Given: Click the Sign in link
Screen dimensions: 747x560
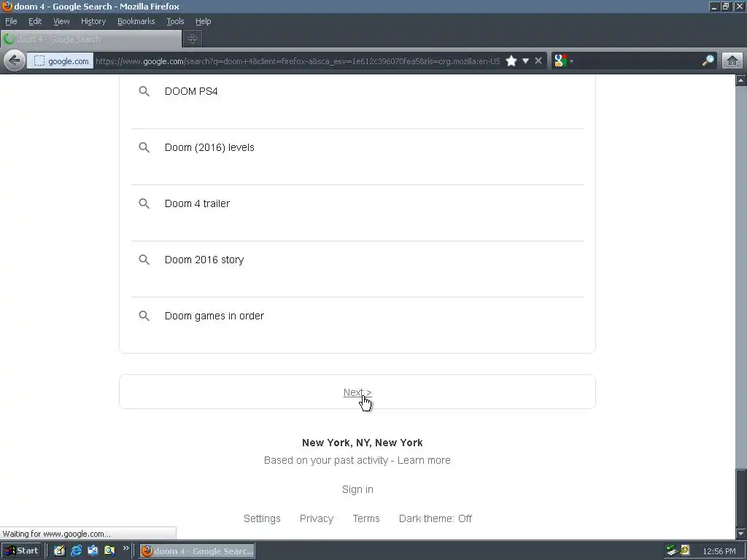Looking at the screenshot, I should 357,489.
